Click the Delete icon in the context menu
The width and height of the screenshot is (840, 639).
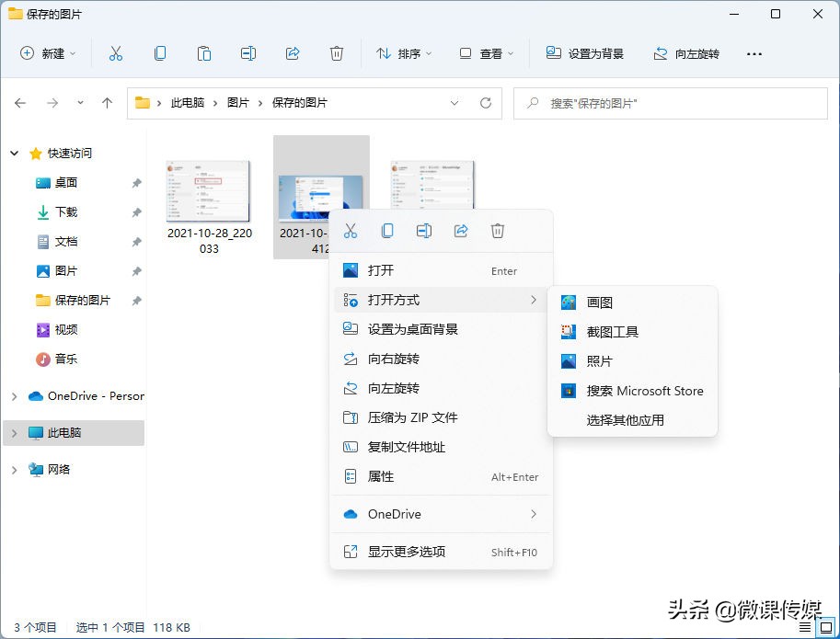coord(498,231)
